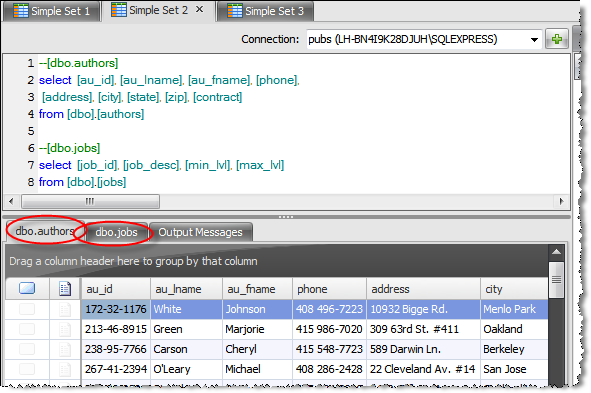Viewport: 591px width, 393px height.
Task: Click the 'select' keyword on line 2
Action: pyautogui.click(x=55, y=80)
